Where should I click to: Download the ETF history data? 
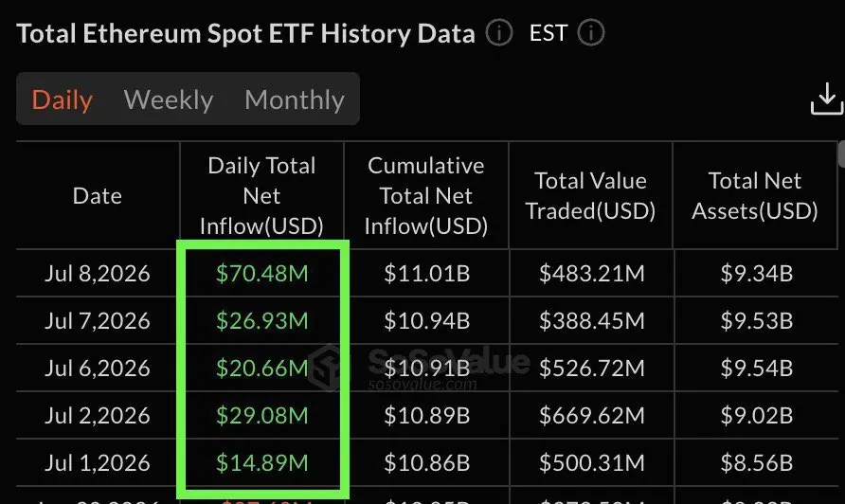[x=827, y=99]
